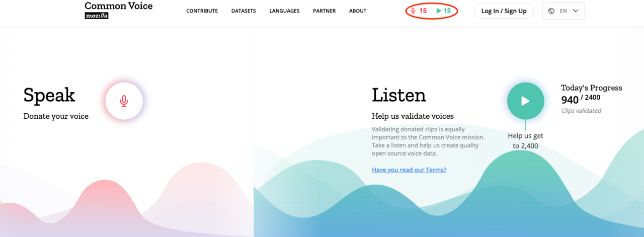The image size is (644, 237).
Task: Start recording with the Speak microphone button
Action: pos(124,101)
